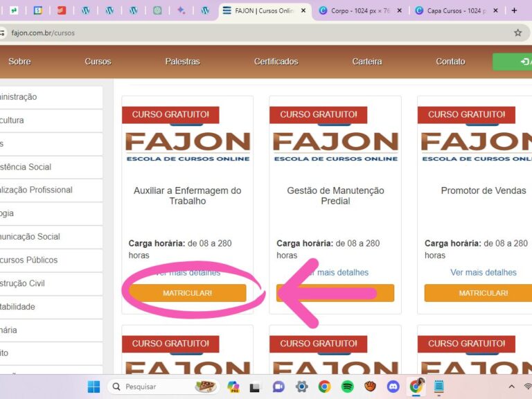
Task: View site information icon in address bar
Action: tap(3, 33)
